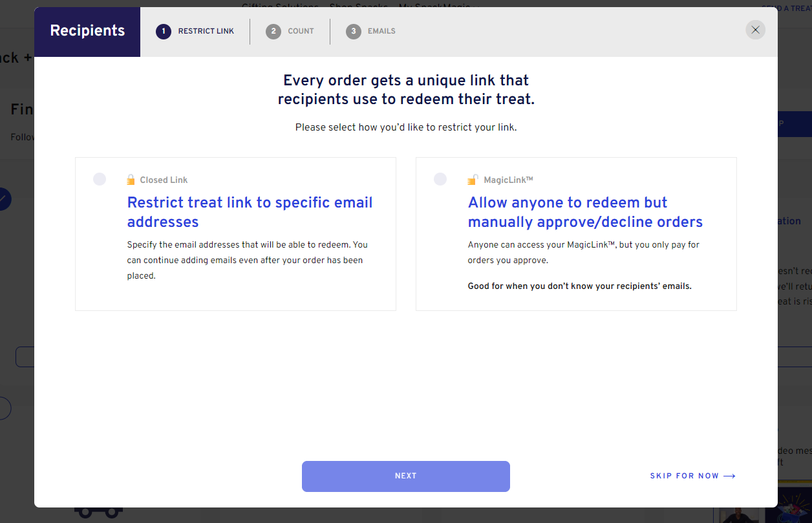Viewport: 812px width, 523px height.
Task: Go to step 3 Emails
Action: point(370,31)
